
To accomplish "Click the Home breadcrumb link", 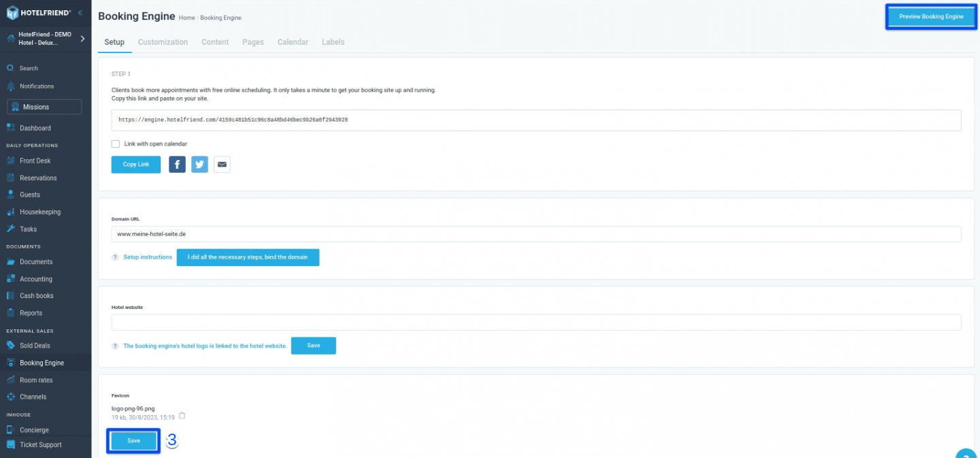I will point(186,18).
